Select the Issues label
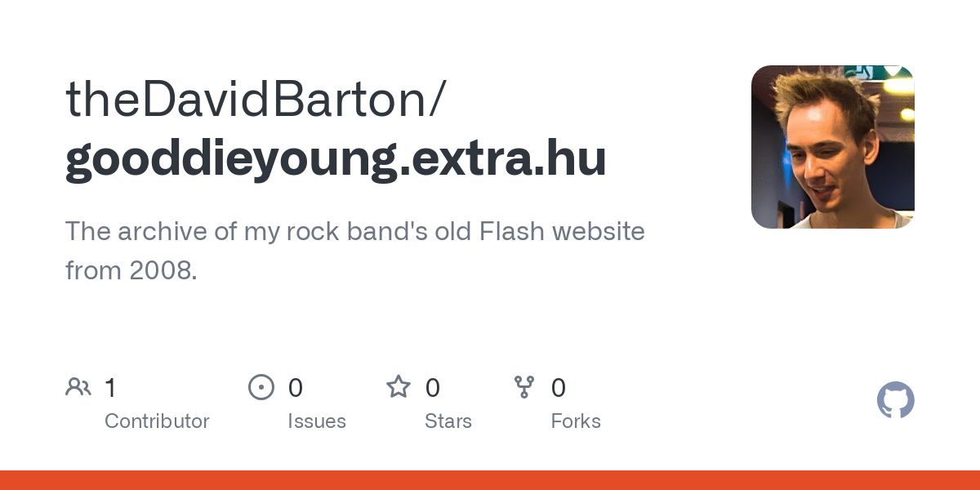980x490 pixels. (x=317, y=421)
